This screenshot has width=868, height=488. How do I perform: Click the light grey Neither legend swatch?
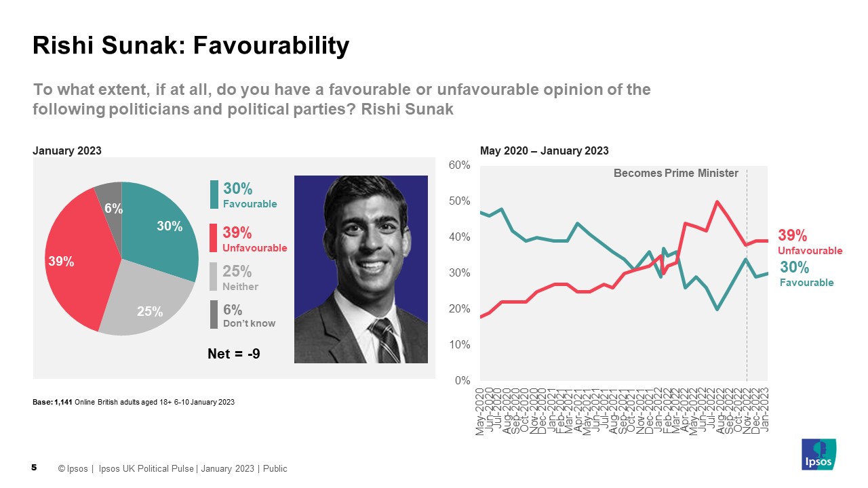[x=214, y=277]
